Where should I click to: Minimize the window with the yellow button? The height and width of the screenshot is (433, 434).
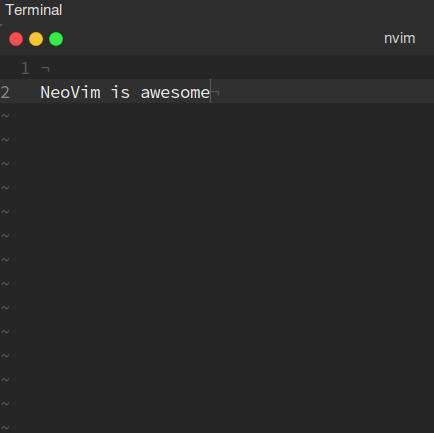point(36,39)
